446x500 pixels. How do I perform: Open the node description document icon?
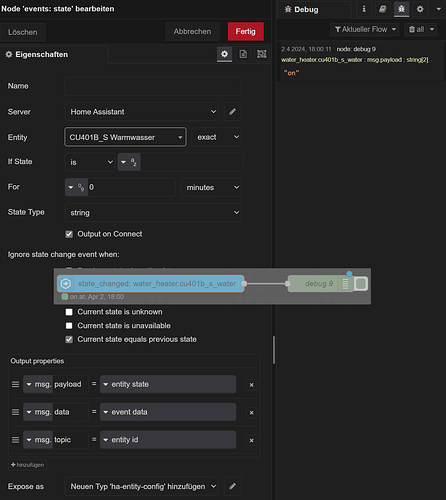click(243, 54)
